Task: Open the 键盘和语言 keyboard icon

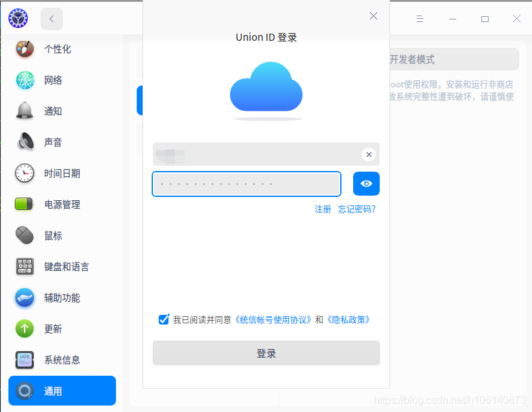Action: pos(25,266)
